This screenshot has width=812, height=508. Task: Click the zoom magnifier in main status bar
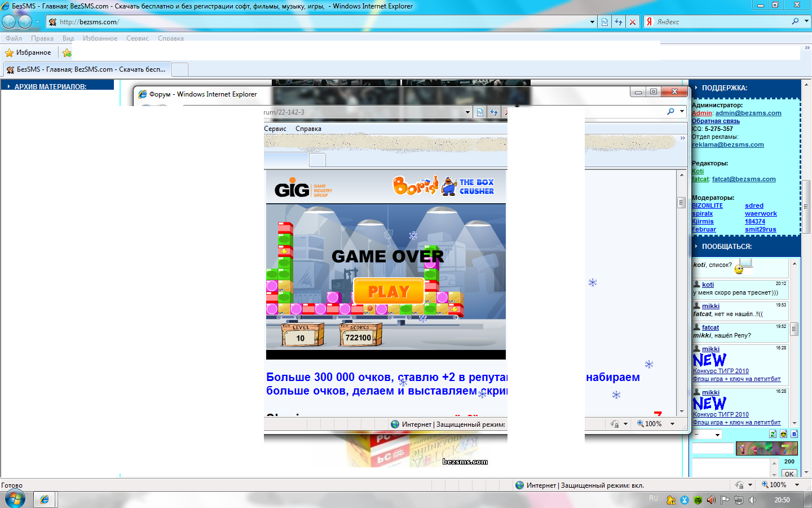pyautogui.click(x=765, y=485)
